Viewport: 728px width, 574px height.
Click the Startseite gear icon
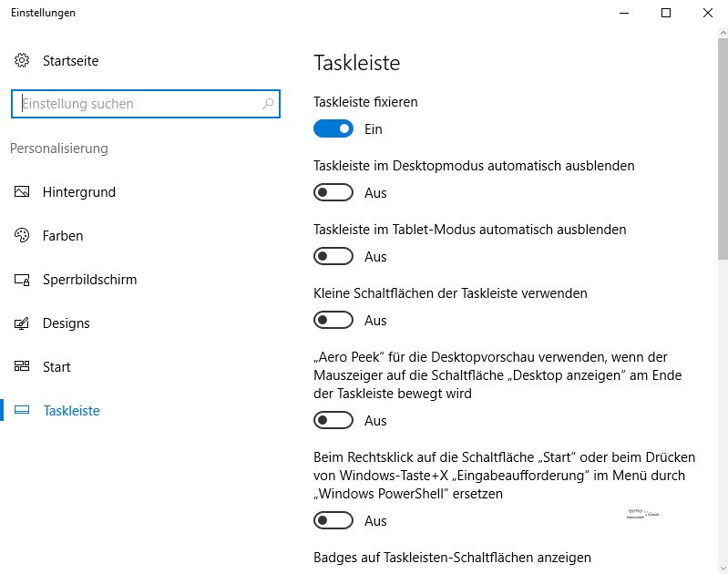click(22, 61)
